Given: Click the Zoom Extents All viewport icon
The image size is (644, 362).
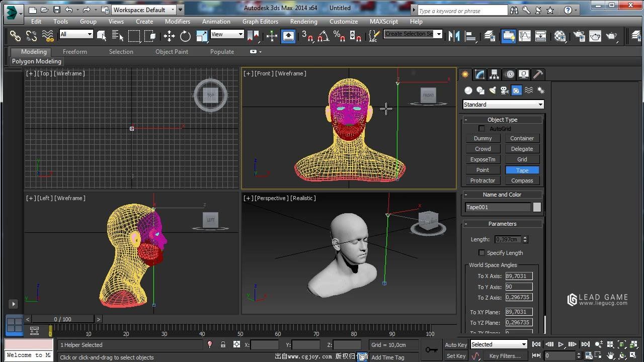Looking at the screenshot, I should coord(633,344).
